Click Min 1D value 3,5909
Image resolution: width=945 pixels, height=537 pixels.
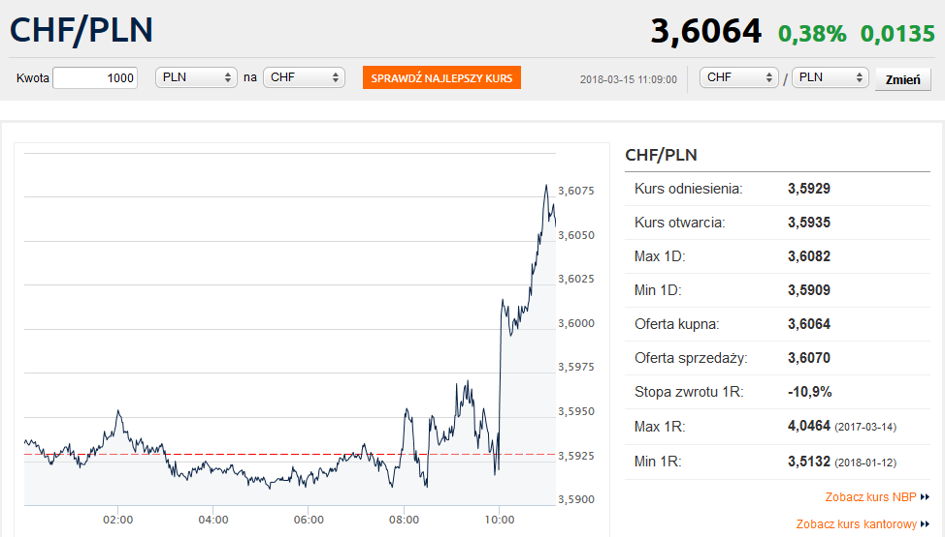(809, 290)
